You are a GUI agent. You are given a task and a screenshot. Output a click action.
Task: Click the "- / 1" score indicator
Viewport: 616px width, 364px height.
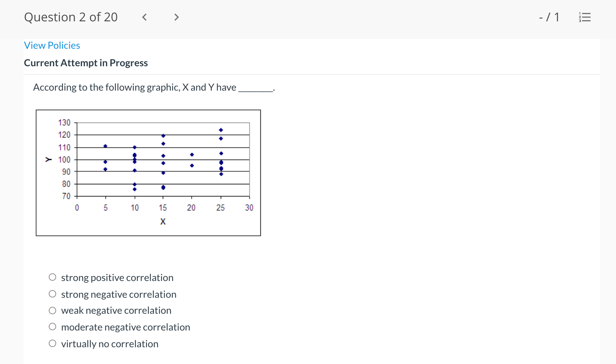[x=550, y=17]
